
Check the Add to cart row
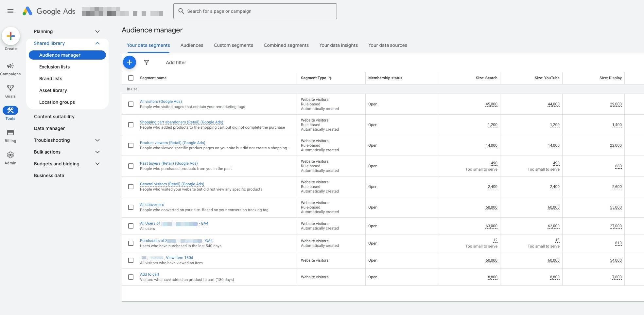click(x=131, y=277)
